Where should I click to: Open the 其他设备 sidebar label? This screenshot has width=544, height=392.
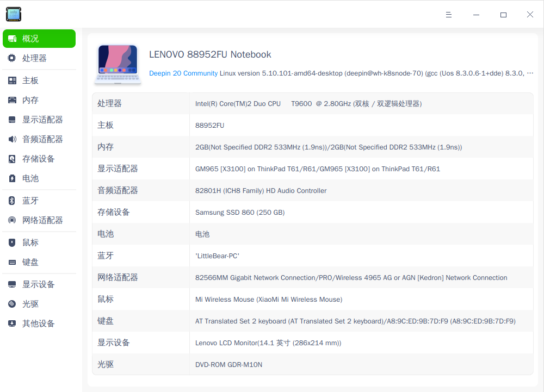(x=39, y=323)
